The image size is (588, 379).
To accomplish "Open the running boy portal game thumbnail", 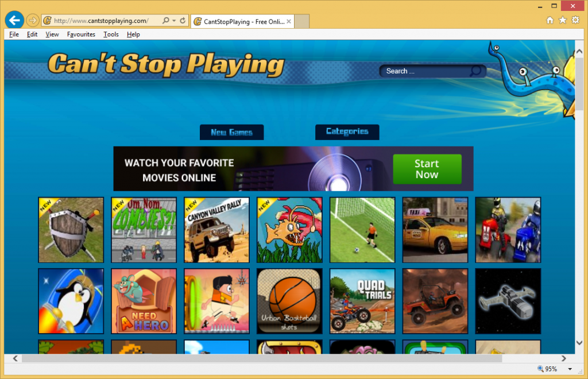I will coord(216,301).
